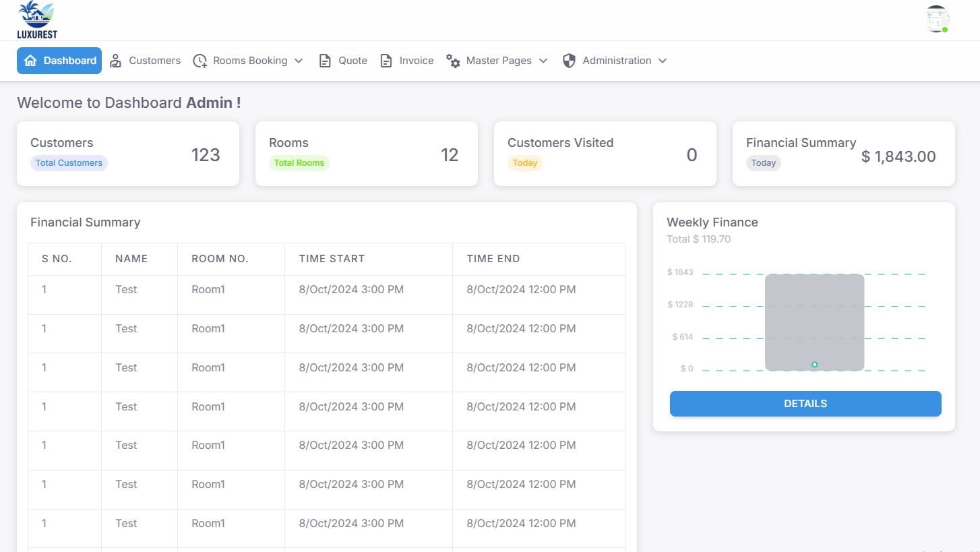Click the Luxurest logo
The image size is (980, 552).
(37, 20)
